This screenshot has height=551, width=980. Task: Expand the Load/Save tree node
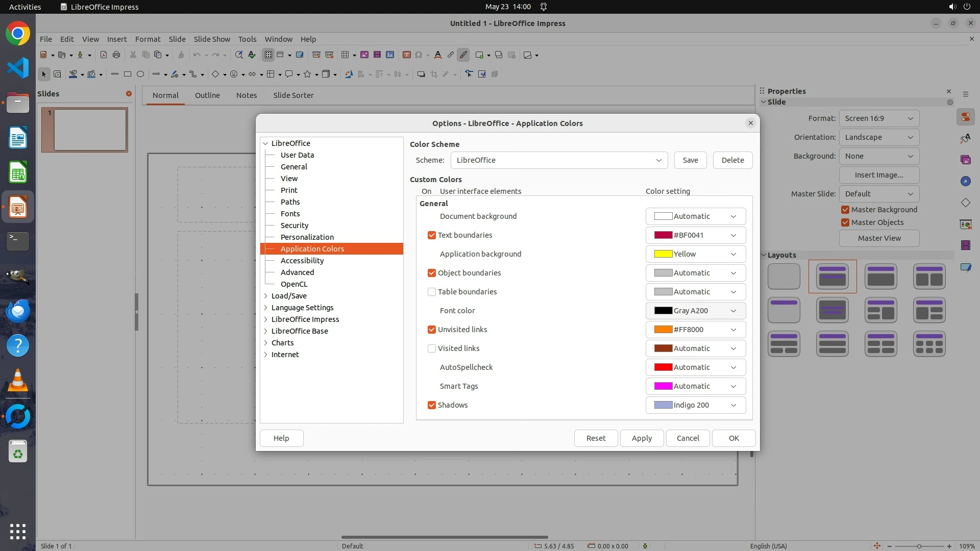coord(266,296)
